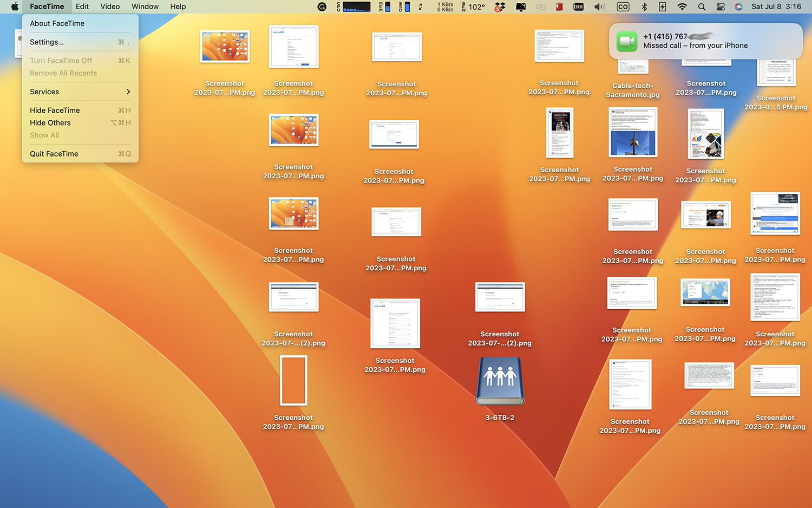Open Bluetooth status in menu bar

[x=644, y=6]
